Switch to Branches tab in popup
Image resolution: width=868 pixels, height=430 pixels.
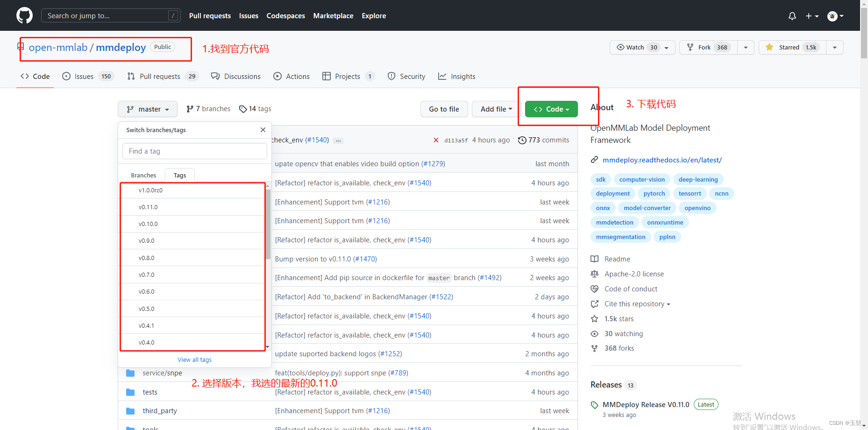[x=143, y=175]
